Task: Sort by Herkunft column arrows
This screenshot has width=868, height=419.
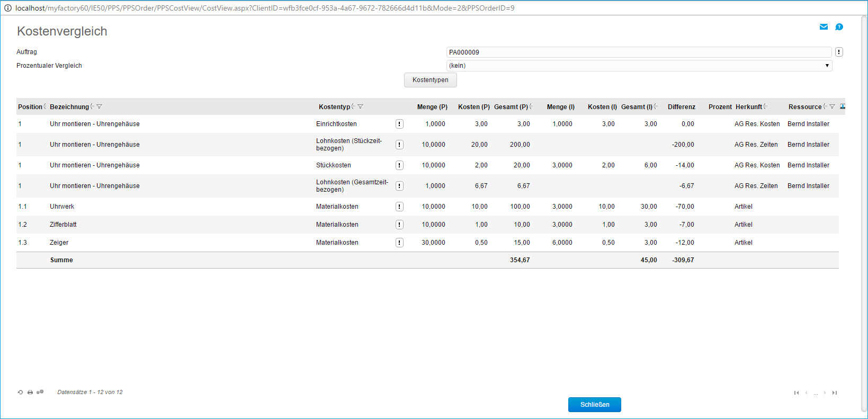Action: pos(765,106)
